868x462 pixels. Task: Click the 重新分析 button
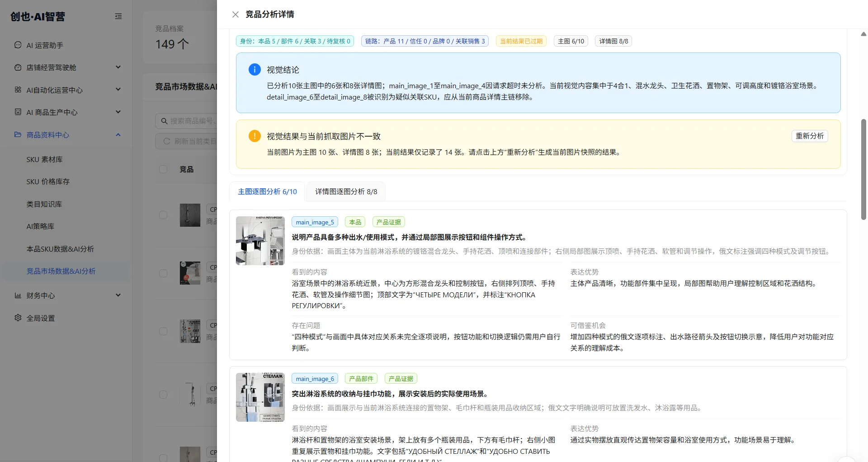click(809, 136)
